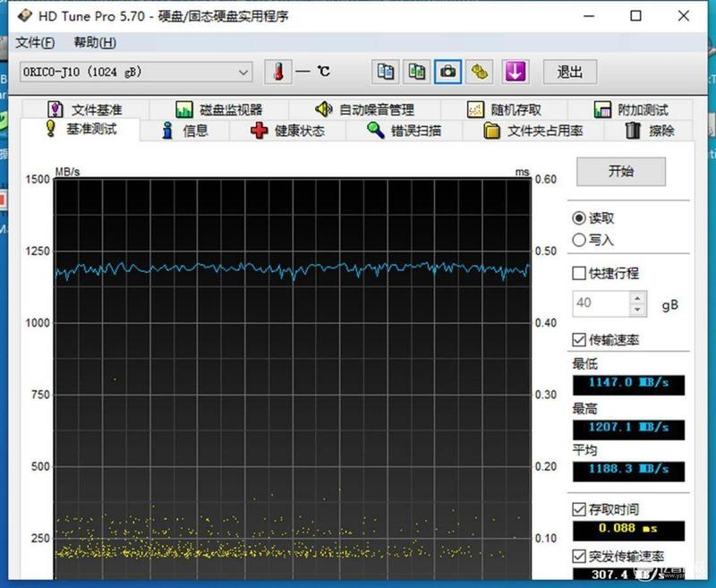This screenshot has width=716, height=588.
Task: Enable the 快捷行程 checkbox
Action: (x=579, y=274)
